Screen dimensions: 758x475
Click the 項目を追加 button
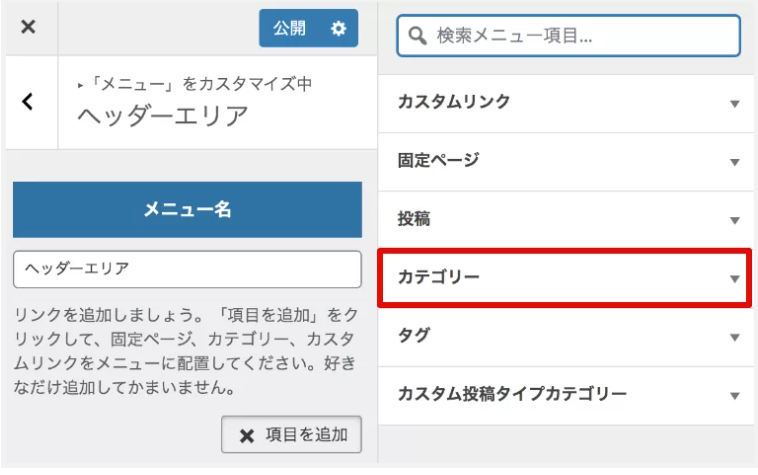click(x=291, y=435)
